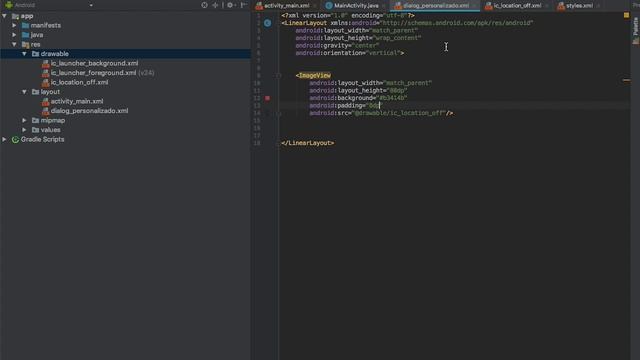Image resolution: width=640 pixels, height=360 pixels.
Task: Switch to the ic_location_off.xml editor tab
Action: (517, 6)
